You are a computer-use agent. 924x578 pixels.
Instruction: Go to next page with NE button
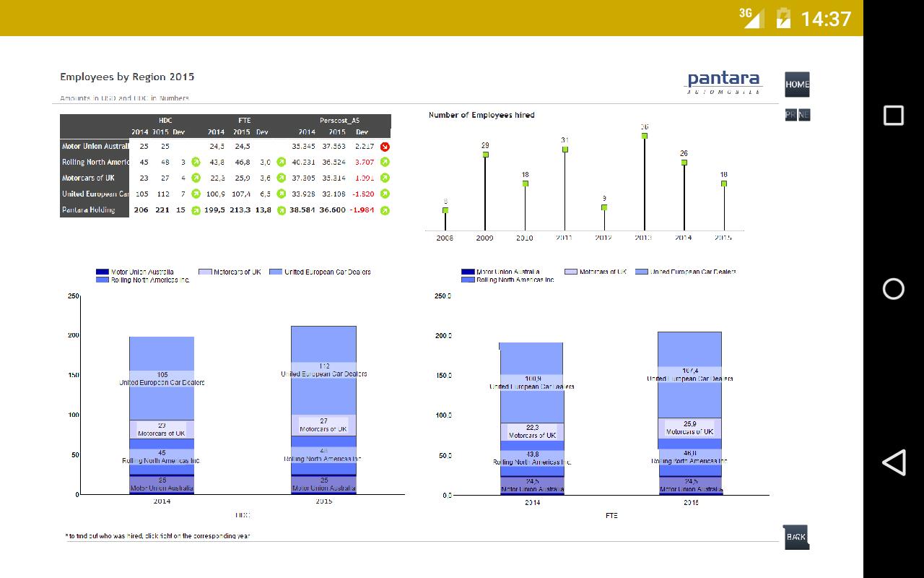point(804,115)
